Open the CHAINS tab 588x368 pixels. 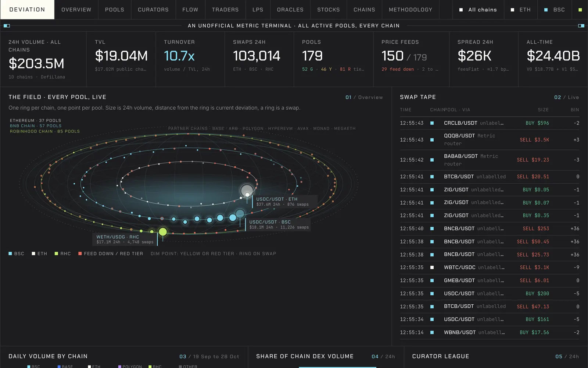coord(365,10)
